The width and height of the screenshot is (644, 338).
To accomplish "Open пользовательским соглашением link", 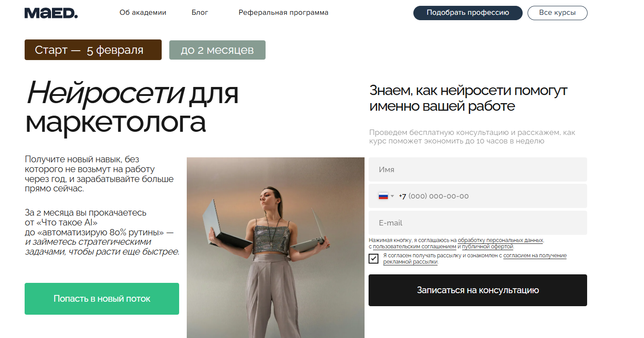I will pyautogui.click(x=414, y=247).
